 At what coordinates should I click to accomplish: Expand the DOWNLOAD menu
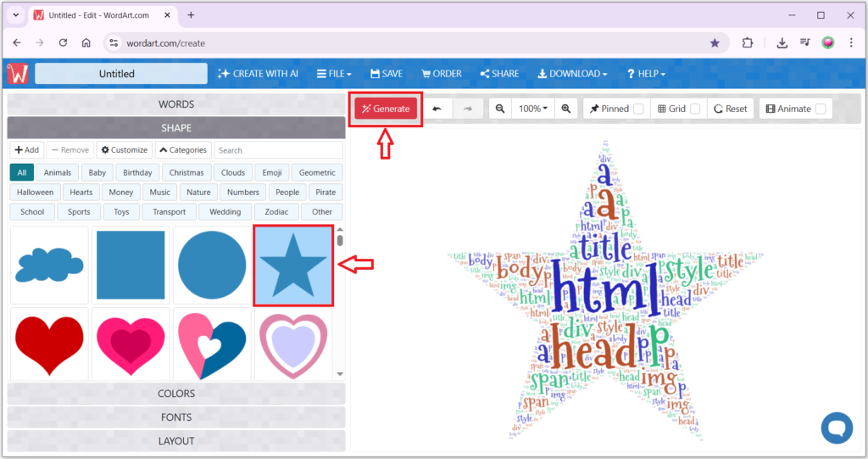[572, 74]
